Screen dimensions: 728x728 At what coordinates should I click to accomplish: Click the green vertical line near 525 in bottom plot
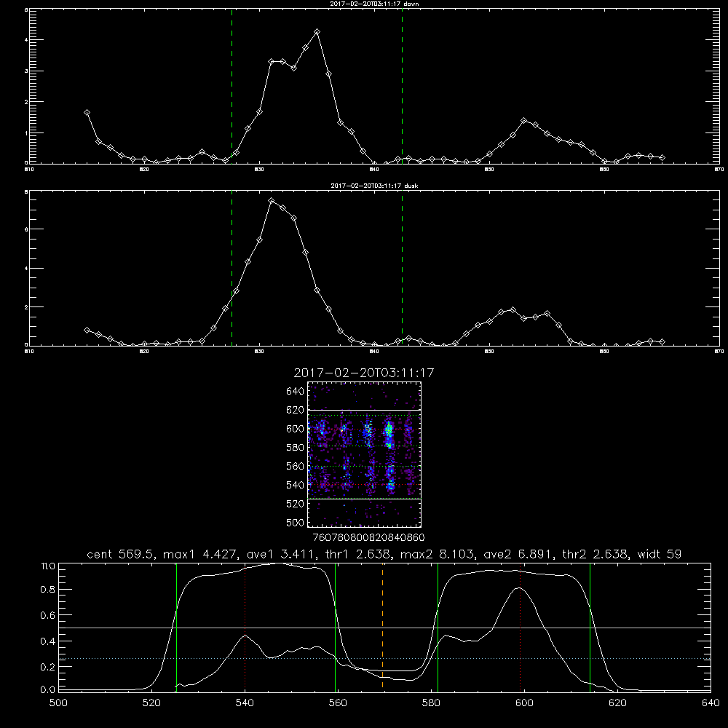[x=176, y=627]
